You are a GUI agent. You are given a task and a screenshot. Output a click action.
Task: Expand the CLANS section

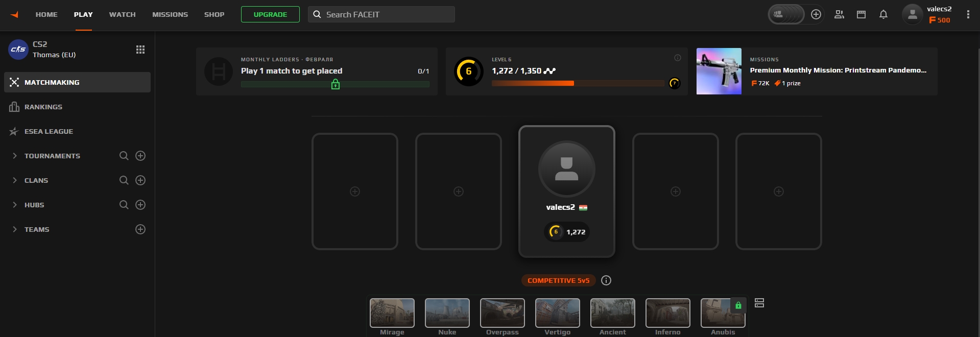14,180
